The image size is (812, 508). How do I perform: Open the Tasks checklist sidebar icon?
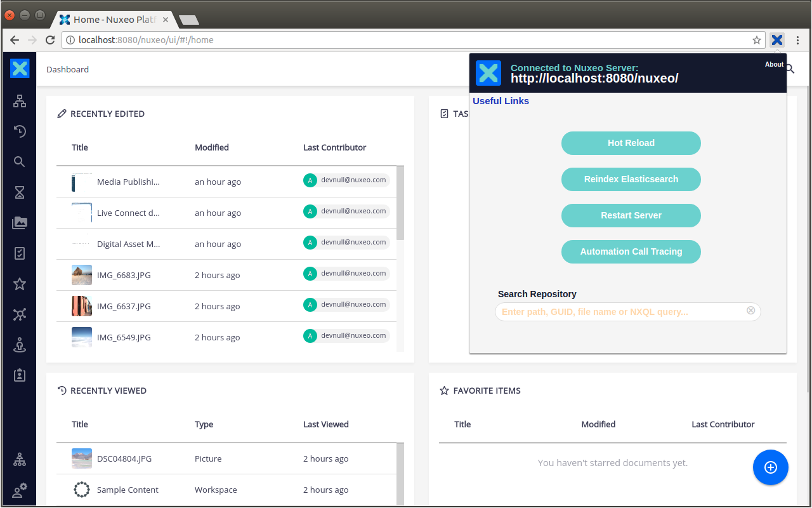pos(20,253)
